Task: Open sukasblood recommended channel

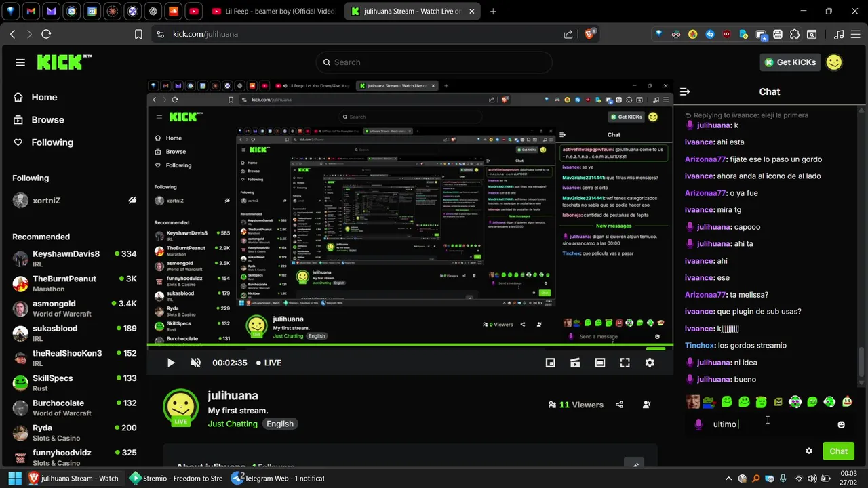Action: [75, 333]
